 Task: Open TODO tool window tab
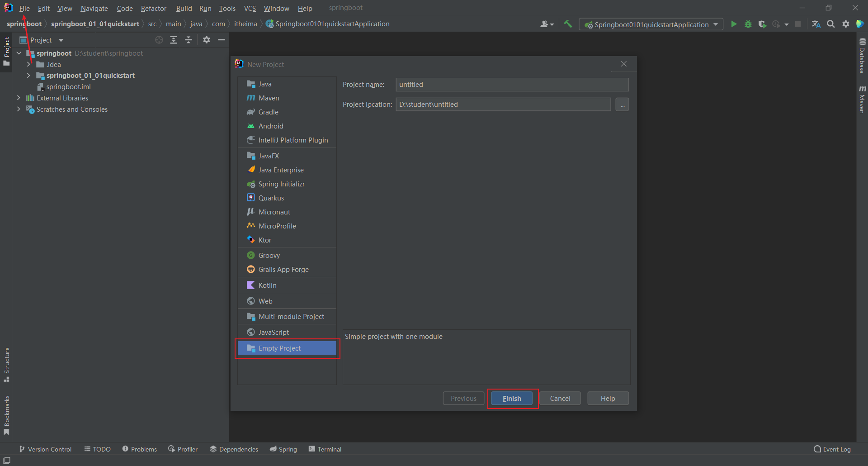98,449
